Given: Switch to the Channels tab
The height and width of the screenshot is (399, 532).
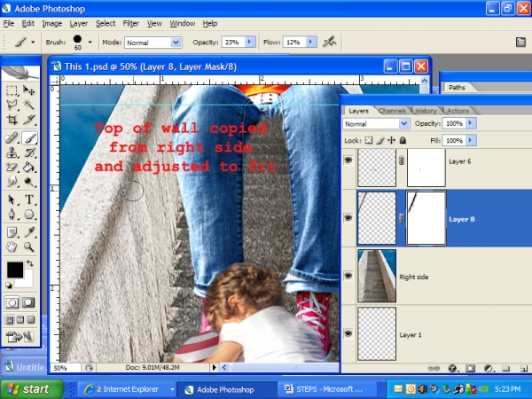Looking at the screenshot, I should [392, 111].
